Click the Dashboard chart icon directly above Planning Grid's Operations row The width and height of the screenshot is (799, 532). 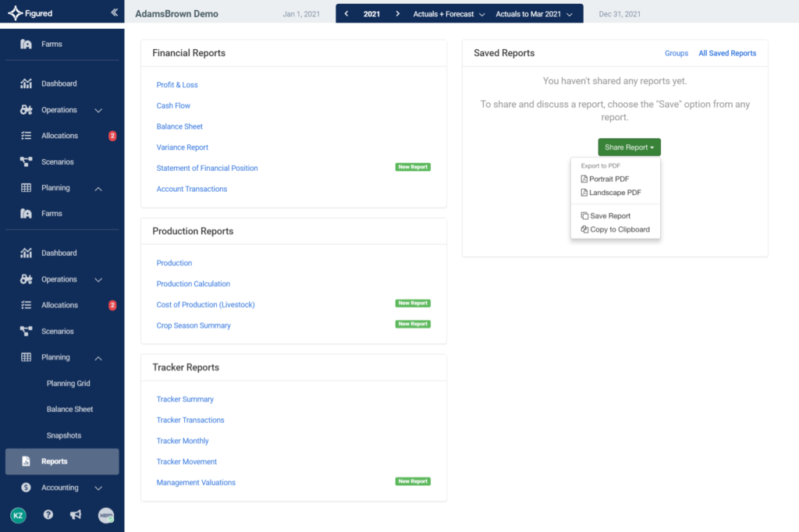(x=26, y=253)
